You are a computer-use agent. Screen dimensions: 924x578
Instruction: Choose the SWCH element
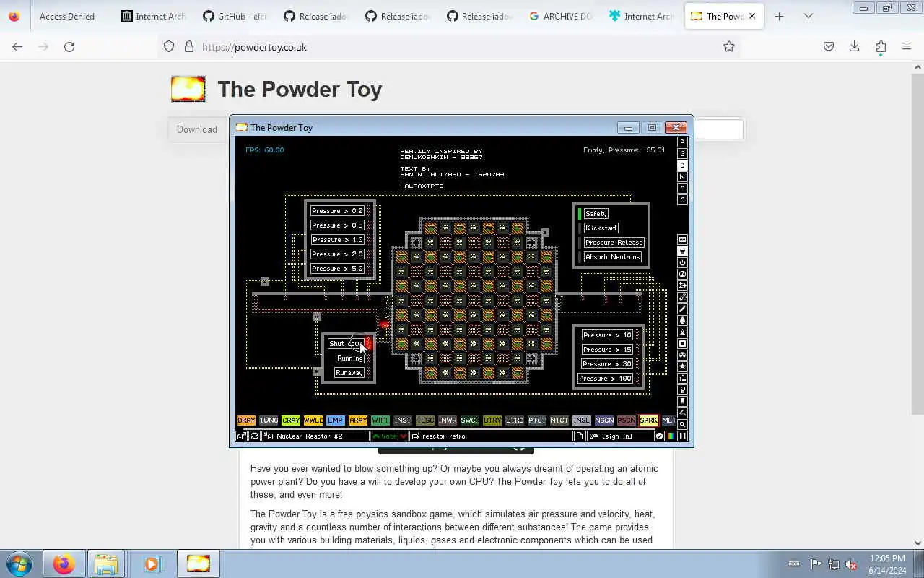click(x=470, y=420)
